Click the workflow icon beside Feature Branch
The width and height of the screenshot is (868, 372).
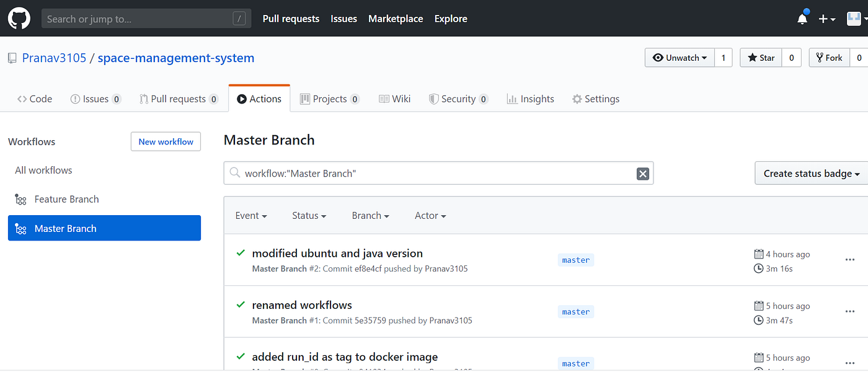[21, 199]
